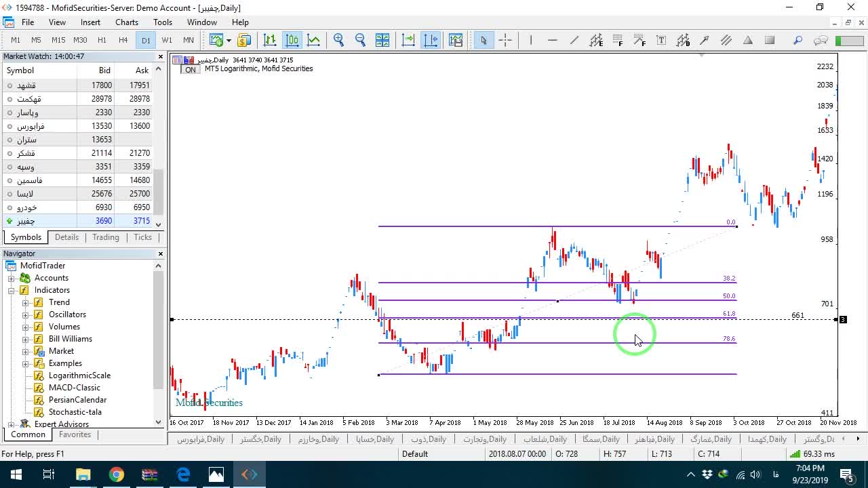
Task: Sort Market Watch by Symbol column header
Action: coord(39,70)
